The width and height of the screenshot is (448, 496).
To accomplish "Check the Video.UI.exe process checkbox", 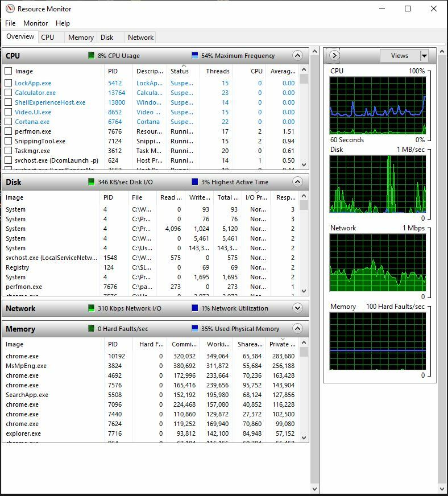I will [x=9, y=112].
